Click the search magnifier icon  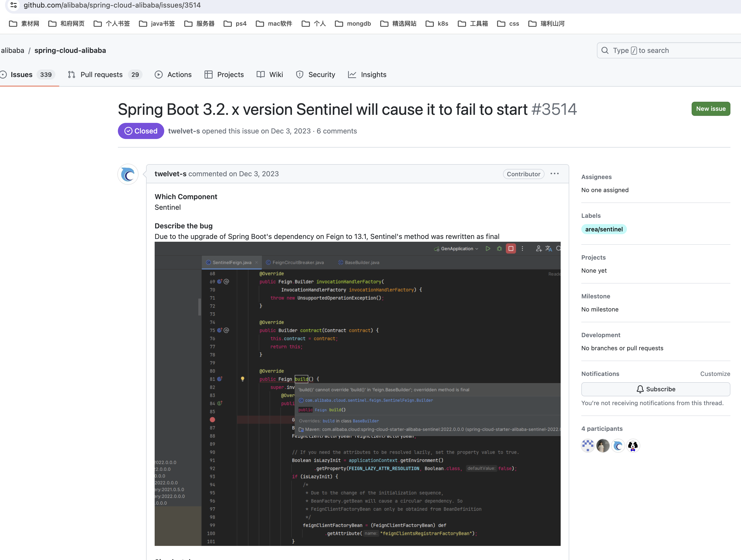[x=605, y=50]
